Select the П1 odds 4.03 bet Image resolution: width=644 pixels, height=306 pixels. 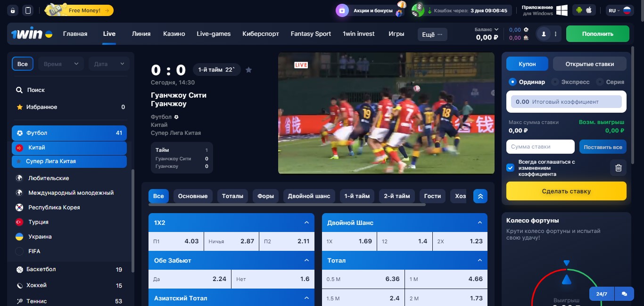176,241
